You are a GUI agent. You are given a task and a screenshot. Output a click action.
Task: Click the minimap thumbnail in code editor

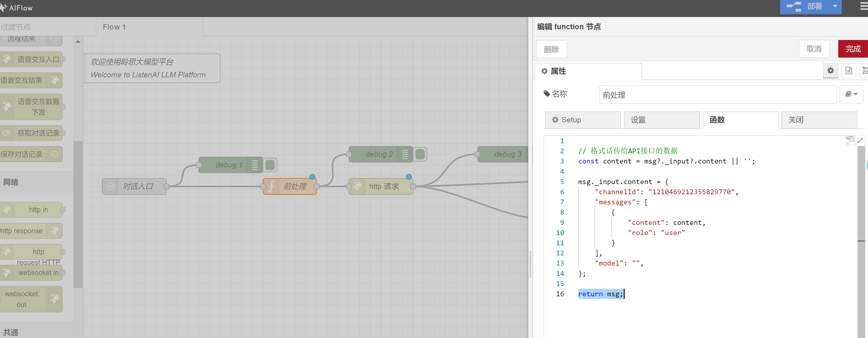click(850, 140)
